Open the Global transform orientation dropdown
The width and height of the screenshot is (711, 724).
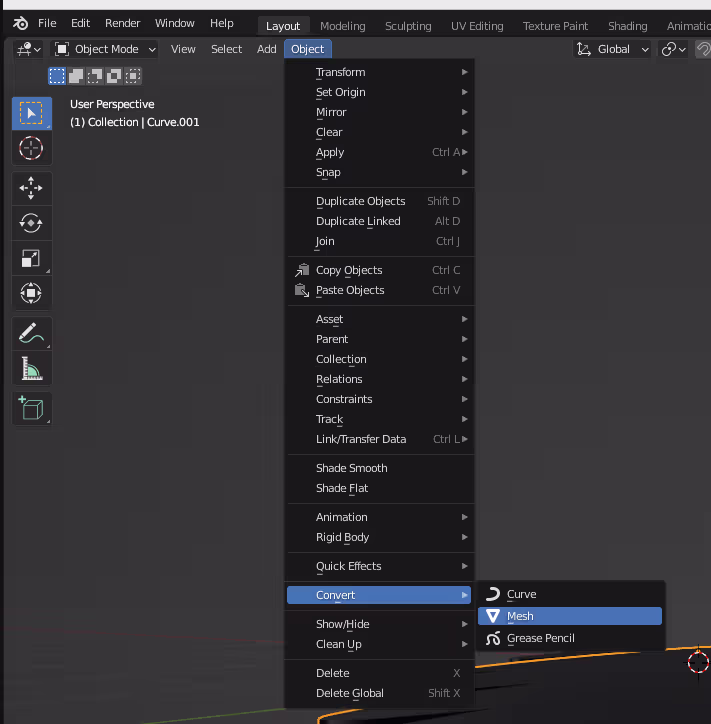[x=613, y=49]
